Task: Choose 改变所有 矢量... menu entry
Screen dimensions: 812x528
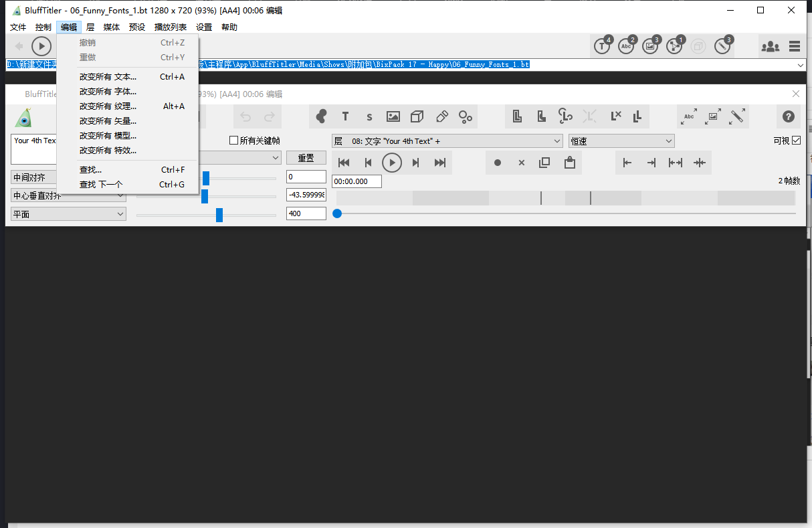Action: [128, 121]
